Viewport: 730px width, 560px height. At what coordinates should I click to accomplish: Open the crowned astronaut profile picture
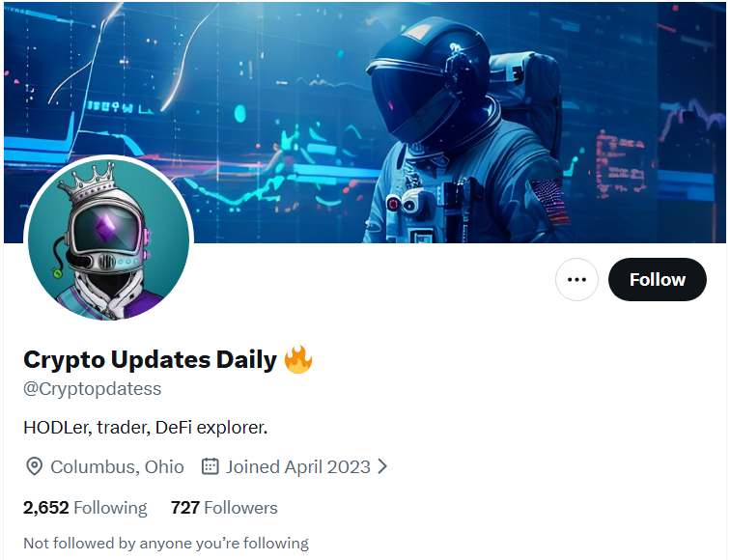[108, 239]
